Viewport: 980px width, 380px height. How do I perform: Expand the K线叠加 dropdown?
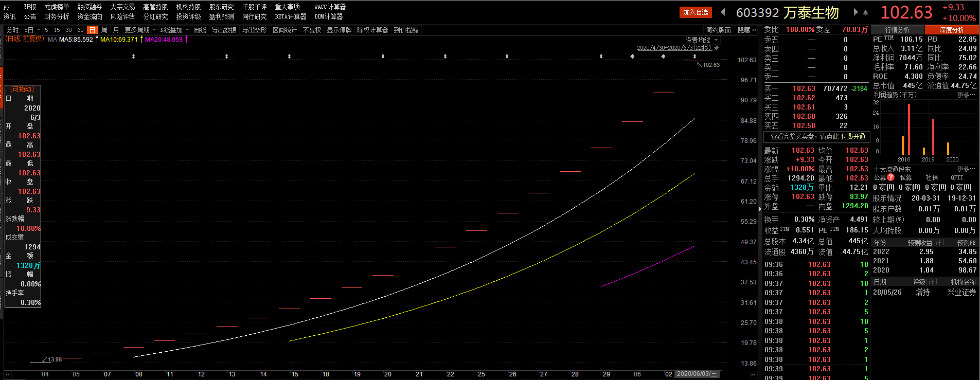point(174,30)
